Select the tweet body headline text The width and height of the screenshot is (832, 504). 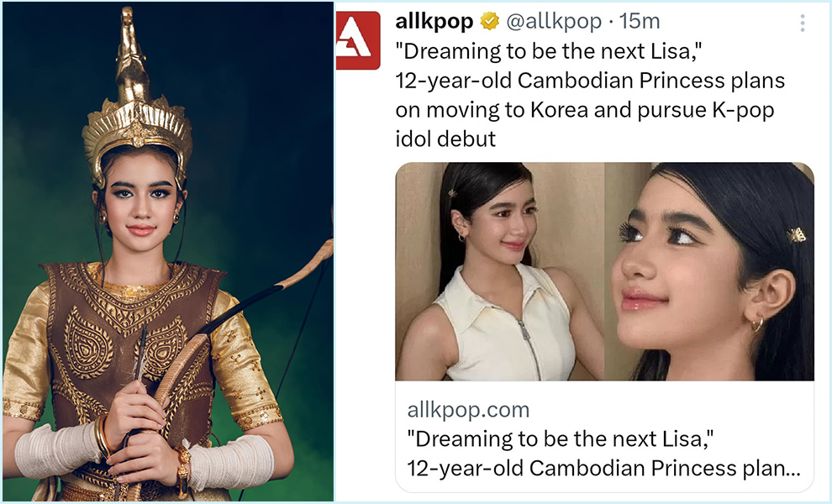590,95
